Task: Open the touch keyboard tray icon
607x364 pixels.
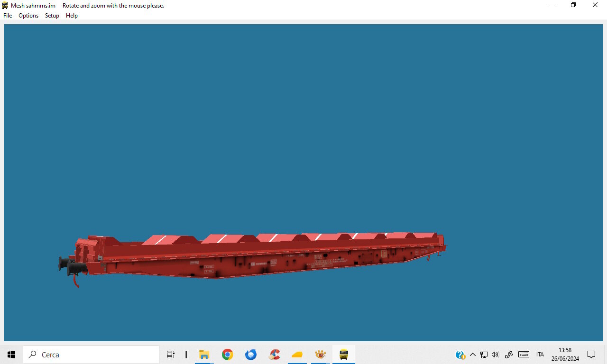Action: [524, 355]
